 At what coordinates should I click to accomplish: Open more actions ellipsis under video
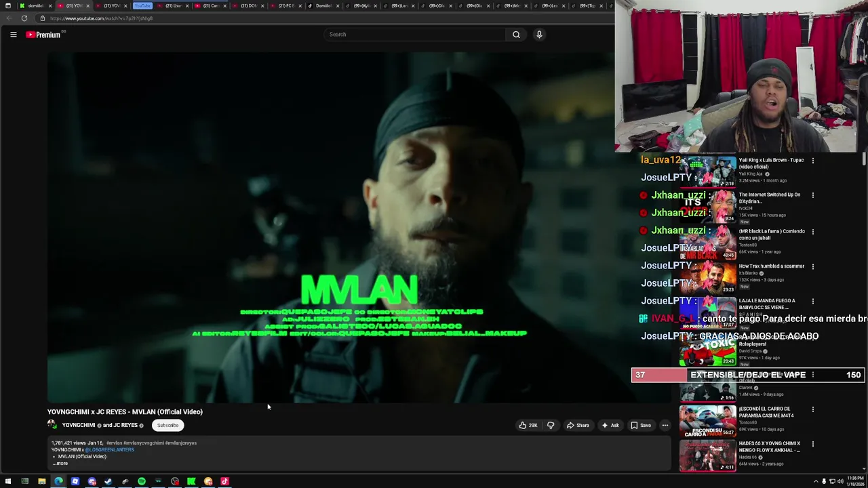pyautogui.click(x=665, y=426)
